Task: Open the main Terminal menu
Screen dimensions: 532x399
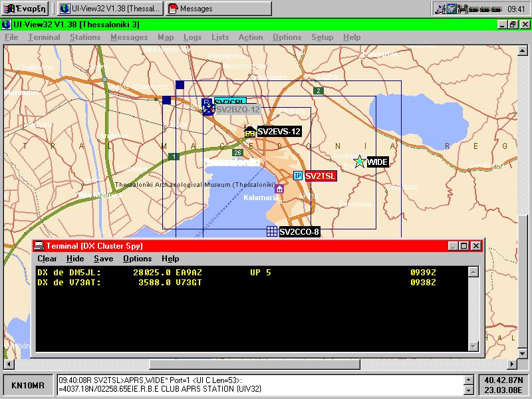Action: pyautogui.click(x=44, y=37)
